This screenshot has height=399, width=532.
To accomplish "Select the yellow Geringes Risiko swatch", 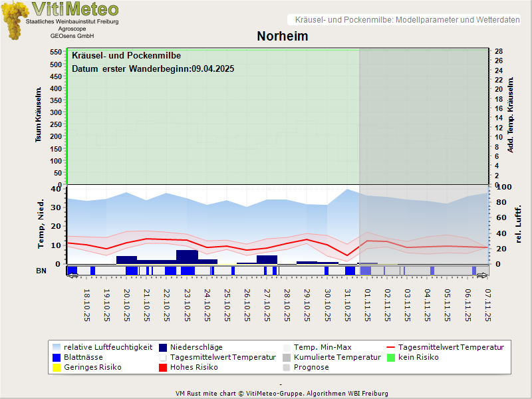I will click(57, 367).
